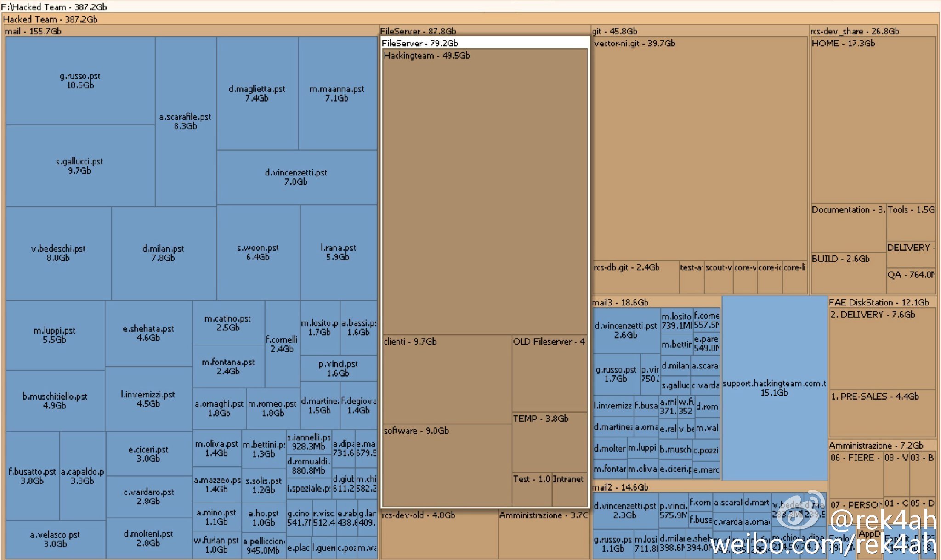
Task: Click the clienti 9.7Gb block
Action: click(x=447, y=379)
